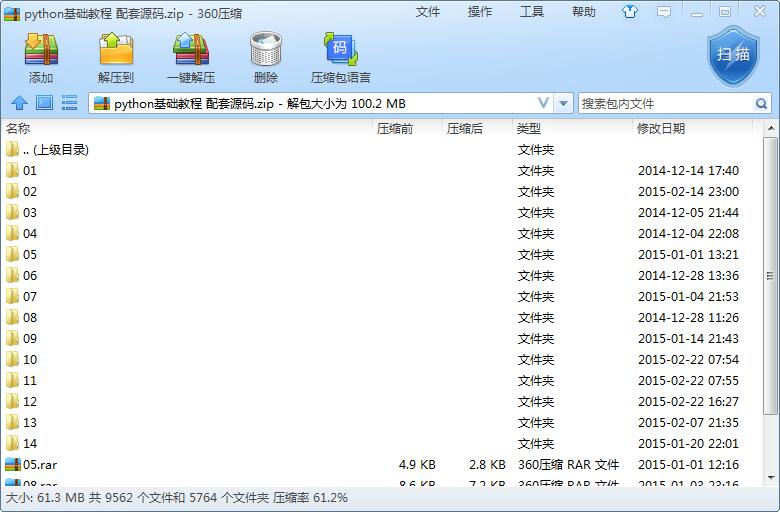Select the folder named 10
Viewport: 780px width, 512px height.
pos(30,359)
